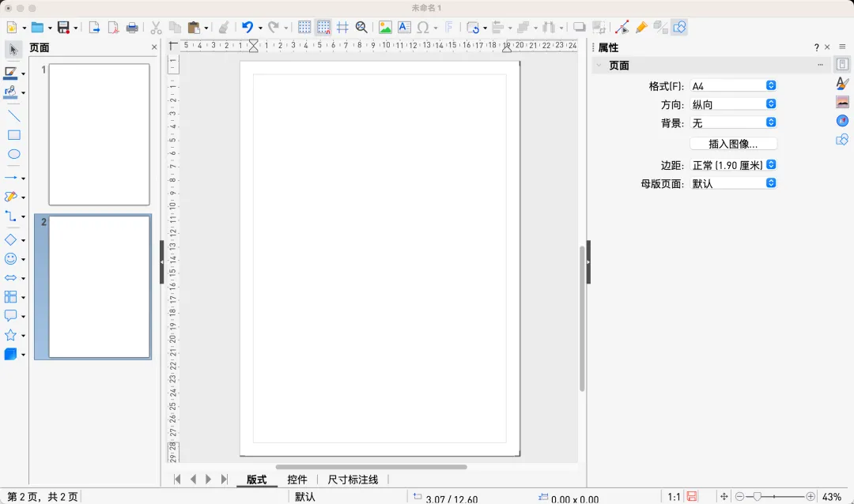The width and height of the screenshot is (854, 504).
Task: Open Symbol Shapes smiley dropdown arrow
Action: 23,260
